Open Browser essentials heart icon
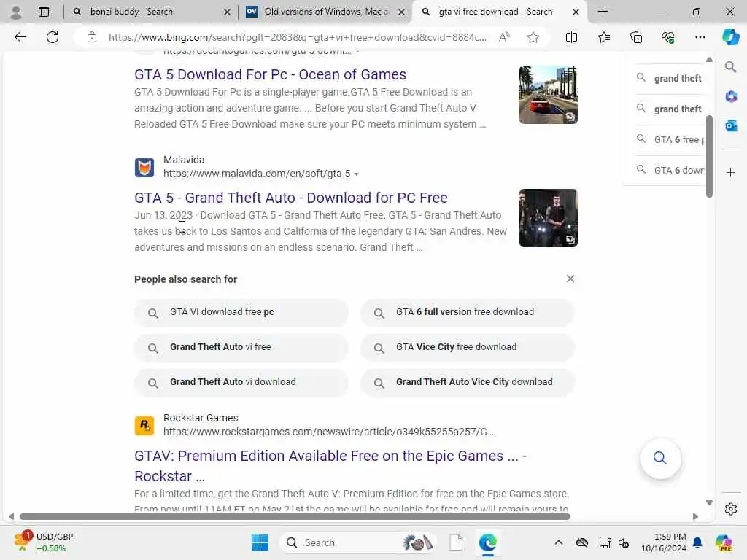This screenshot has width=747, height=560. pos(668,37)
